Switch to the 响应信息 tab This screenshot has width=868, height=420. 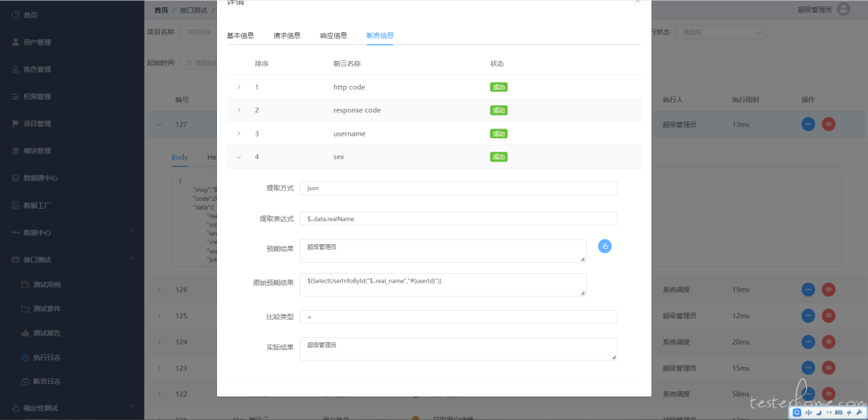click(x=334, y=35)
